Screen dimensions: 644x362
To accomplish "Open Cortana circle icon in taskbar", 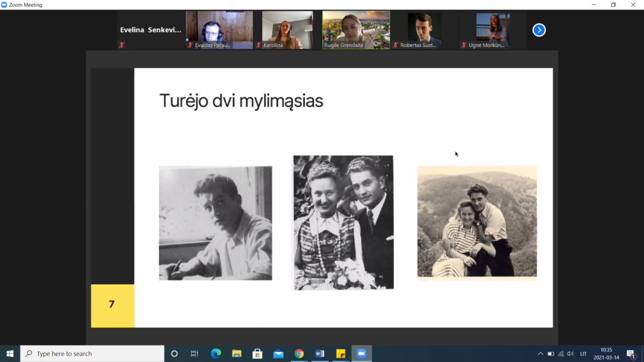I will click(174, 354).
